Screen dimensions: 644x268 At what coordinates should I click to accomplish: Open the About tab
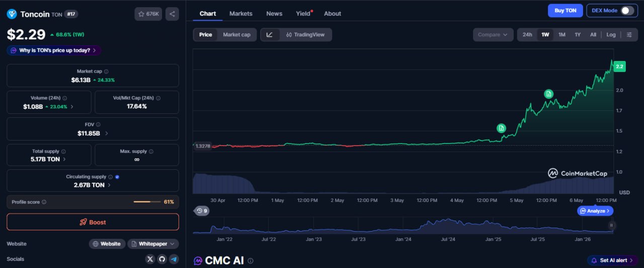333,14
